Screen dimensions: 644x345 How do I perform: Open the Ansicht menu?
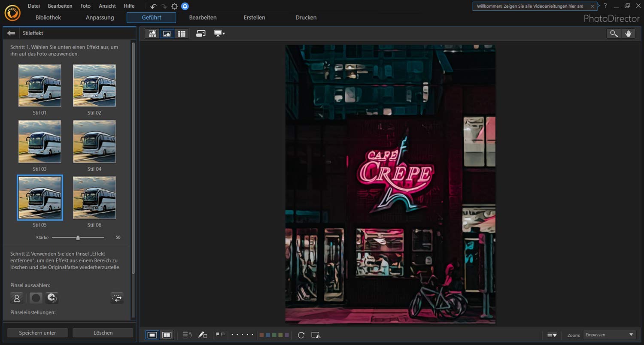[x=107, y=6]
